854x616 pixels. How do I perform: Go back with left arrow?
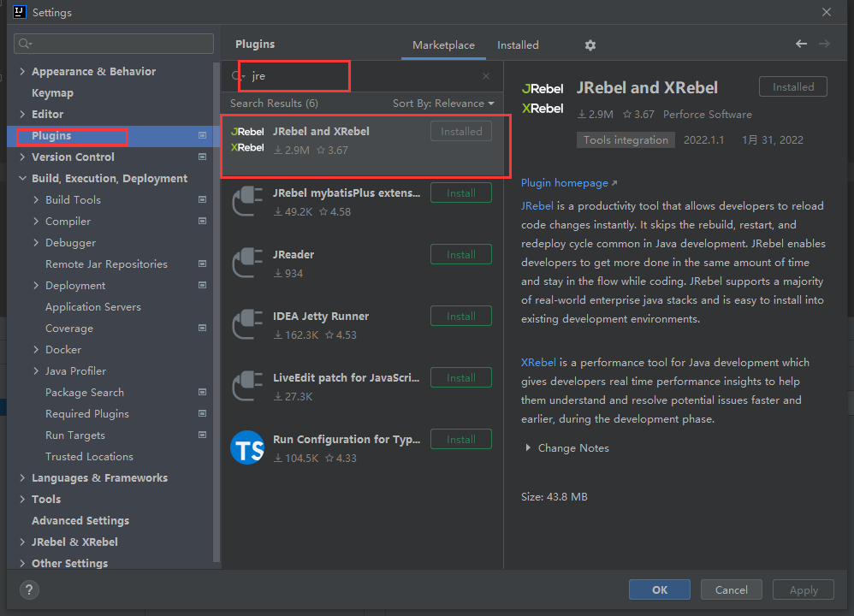pyautogui.click(x=801, y=44)
